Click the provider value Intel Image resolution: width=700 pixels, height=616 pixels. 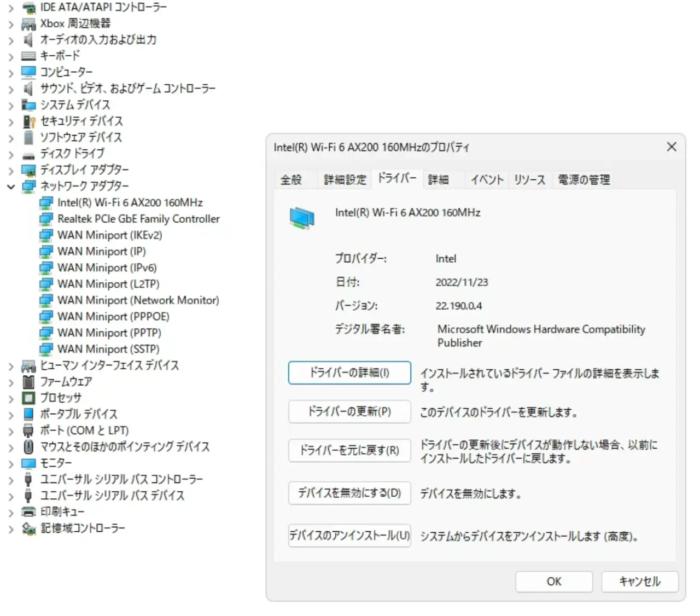[x=446, y=259]
